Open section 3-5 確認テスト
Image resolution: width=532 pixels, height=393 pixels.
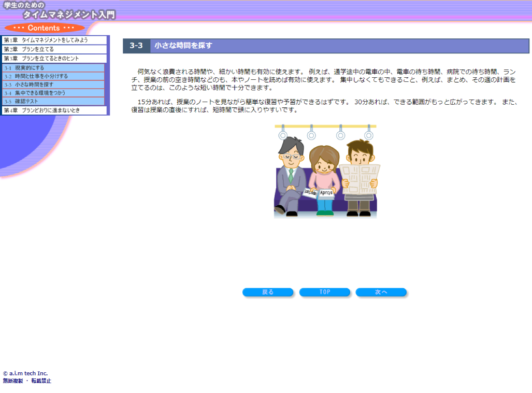pos(53,101)
